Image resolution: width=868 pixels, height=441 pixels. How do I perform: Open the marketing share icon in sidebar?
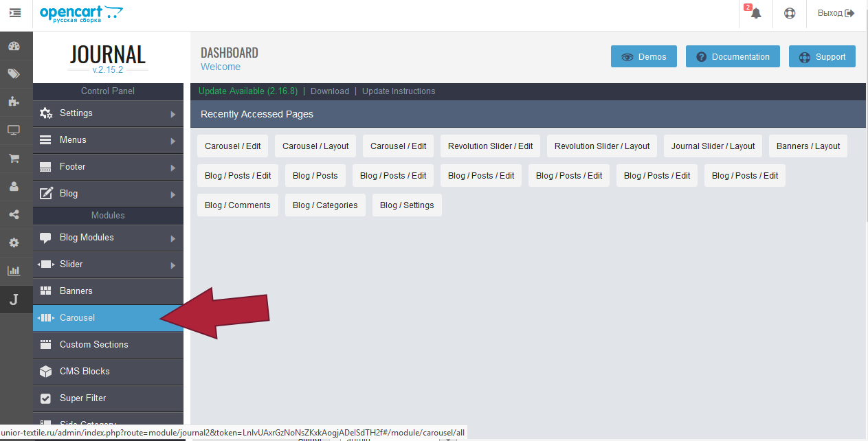tap(14, 214)
